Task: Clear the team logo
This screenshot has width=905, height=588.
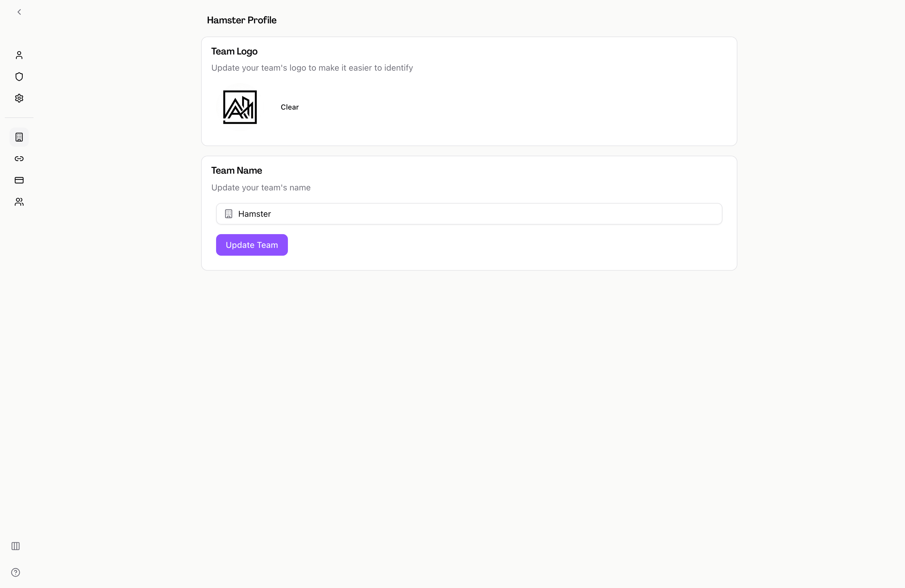Action: point(290,107)
